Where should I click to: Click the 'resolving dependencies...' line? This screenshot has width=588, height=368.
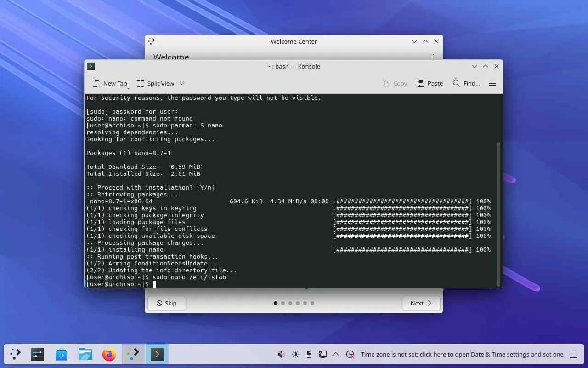(132, 132)
